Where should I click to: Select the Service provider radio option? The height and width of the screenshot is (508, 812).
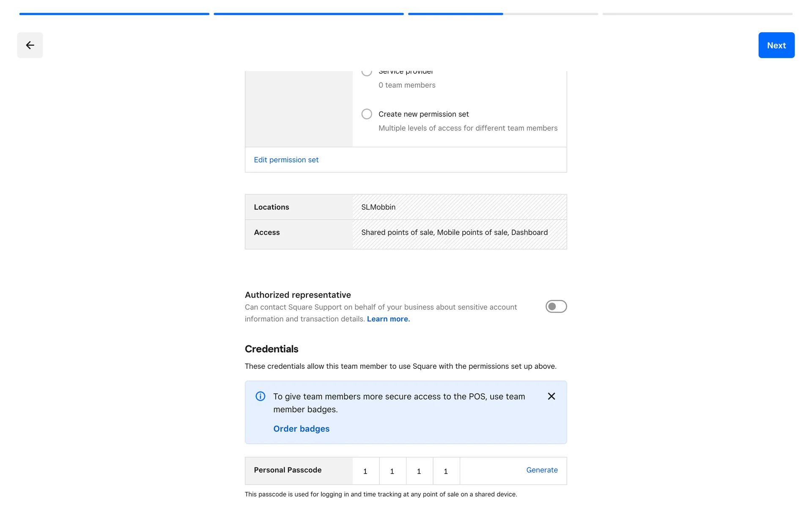367,72
